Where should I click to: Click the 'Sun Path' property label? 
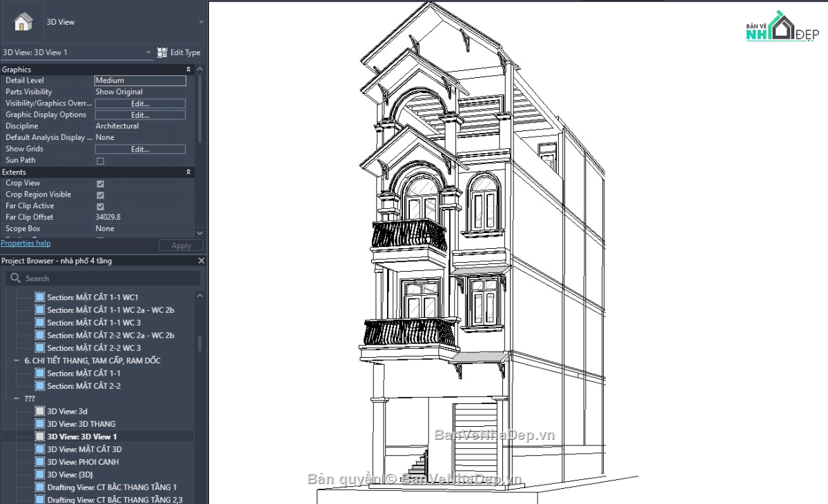tap(21, 160)
